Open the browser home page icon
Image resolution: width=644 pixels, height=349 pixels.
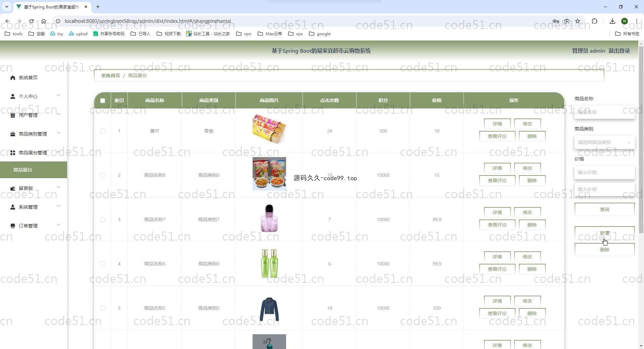tap(44, 21)
